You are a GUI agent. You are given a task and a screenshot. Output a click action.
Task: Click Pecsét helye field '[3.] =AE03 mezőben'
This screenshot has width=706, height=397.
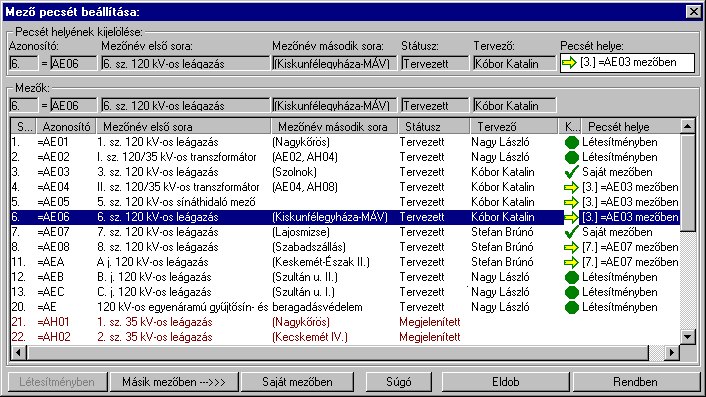[x=627, y=63]
